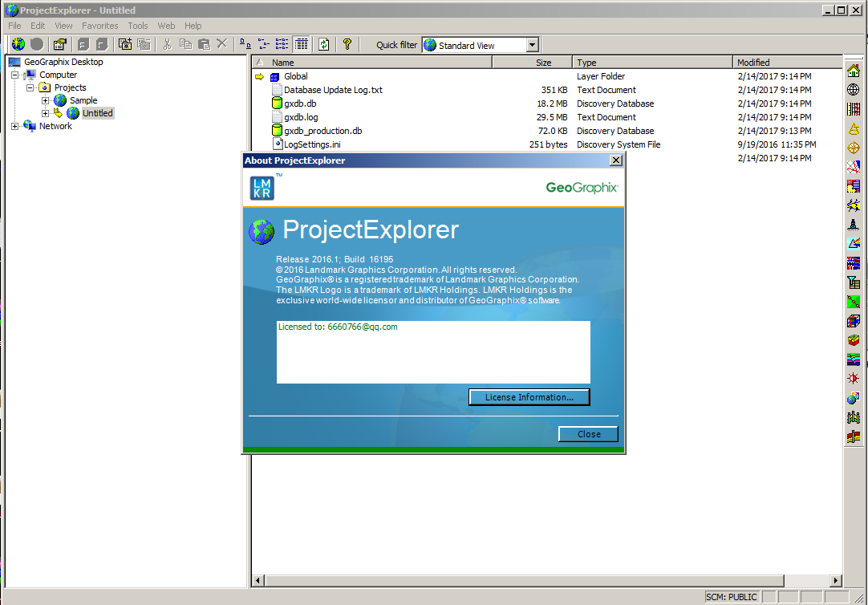
Task: Click the 3D cube sidebar icon
Action: point(854,321)
